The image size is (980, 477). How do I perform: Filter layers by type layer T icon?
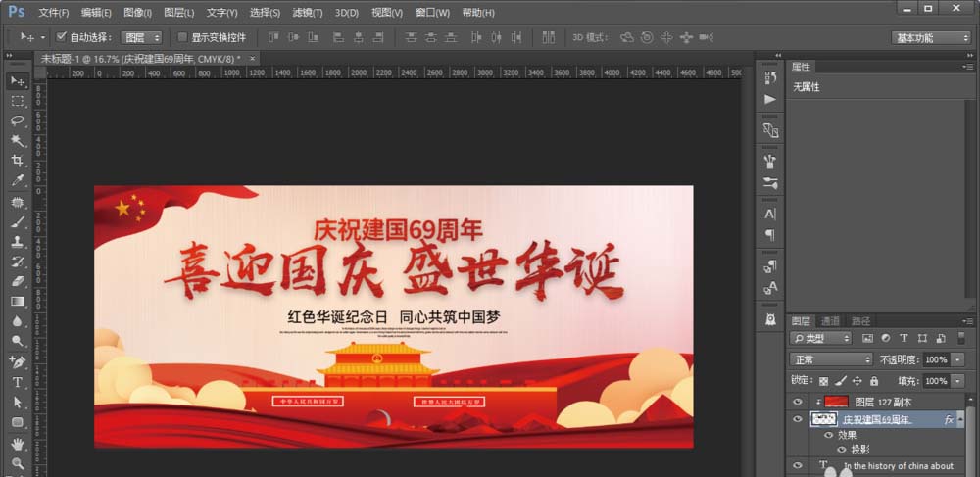coord(904,338)
